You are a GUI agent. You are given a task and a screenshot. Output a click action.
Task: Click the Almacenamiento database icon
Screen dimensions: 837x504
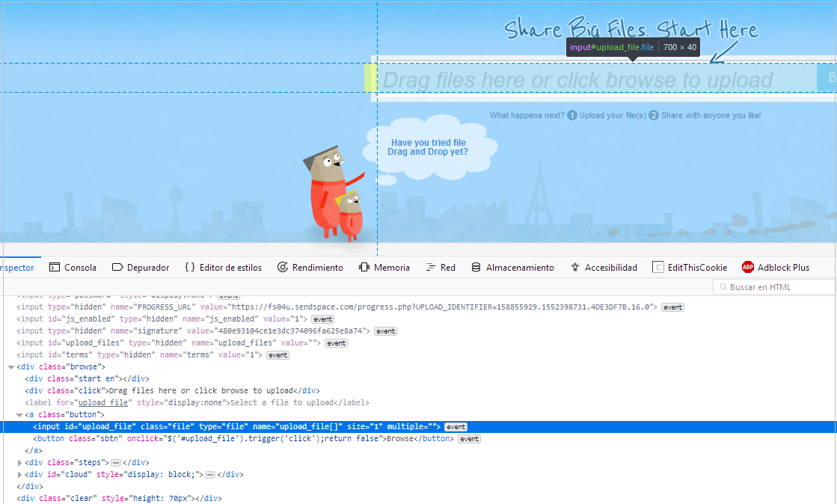(476, 268)
